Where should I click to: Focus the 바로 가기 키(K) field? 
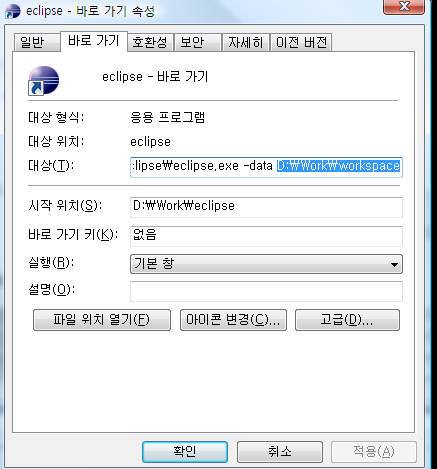point(266,236)
